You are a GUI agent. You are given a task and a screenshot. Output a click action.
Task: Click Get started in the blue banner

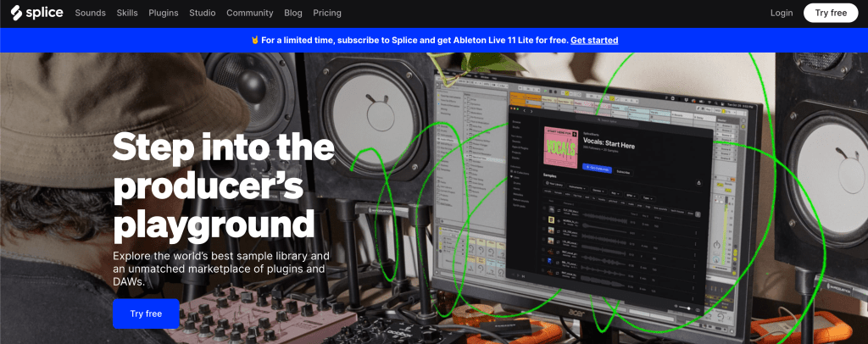pos(594,41)
